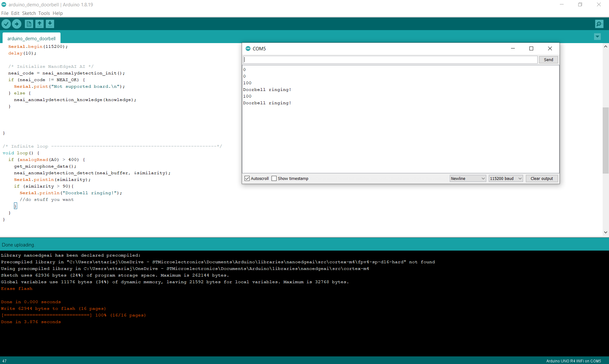This screenshot has height=364, width=609.
Task: Click the '//do stuff you want' comment
Action: [x=47, y=200]
